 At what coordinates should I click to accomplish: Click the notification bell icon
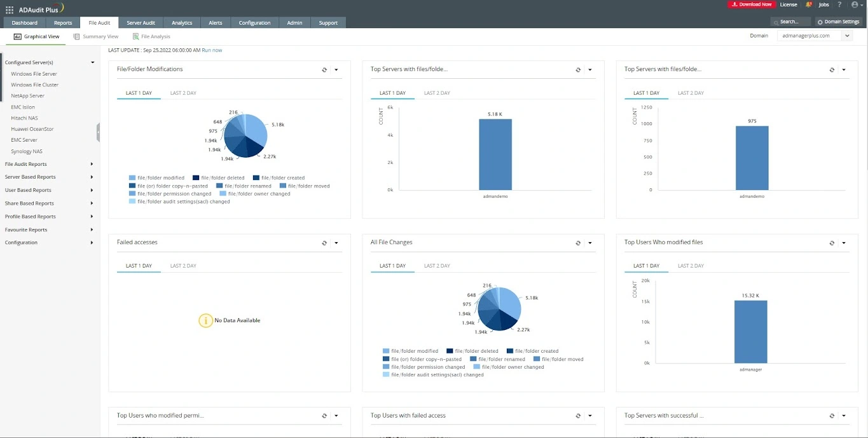tap(808, 4)
